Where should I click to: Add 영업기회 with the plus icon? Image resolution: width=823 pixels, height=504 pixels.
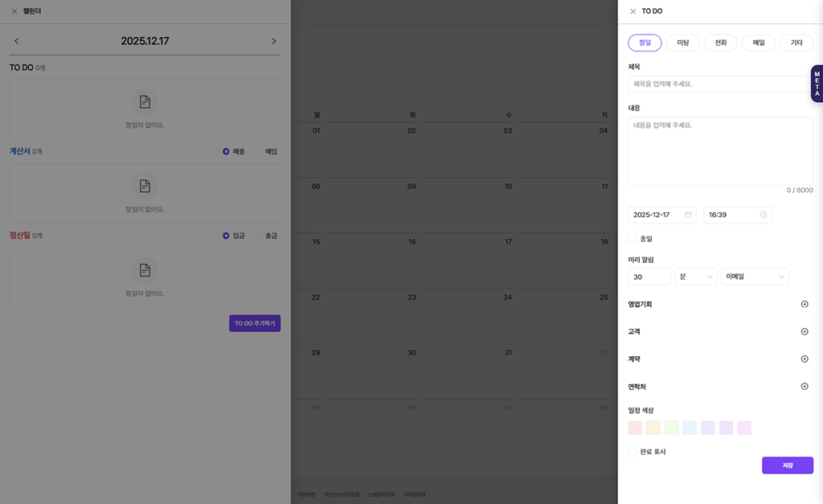[x=805, y=305]
